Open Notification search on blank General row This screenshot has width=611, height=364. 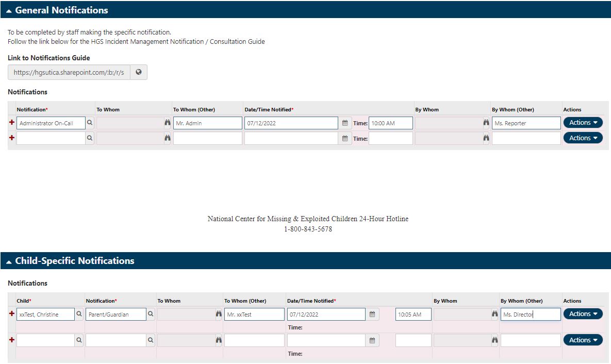[90, 138]
